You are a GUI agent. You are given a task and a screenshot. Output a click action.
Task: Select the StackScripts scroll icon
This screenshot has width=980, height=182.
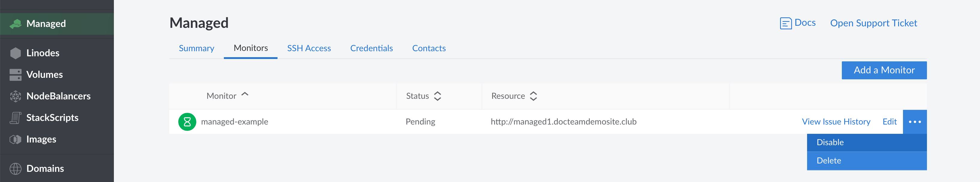15,118
